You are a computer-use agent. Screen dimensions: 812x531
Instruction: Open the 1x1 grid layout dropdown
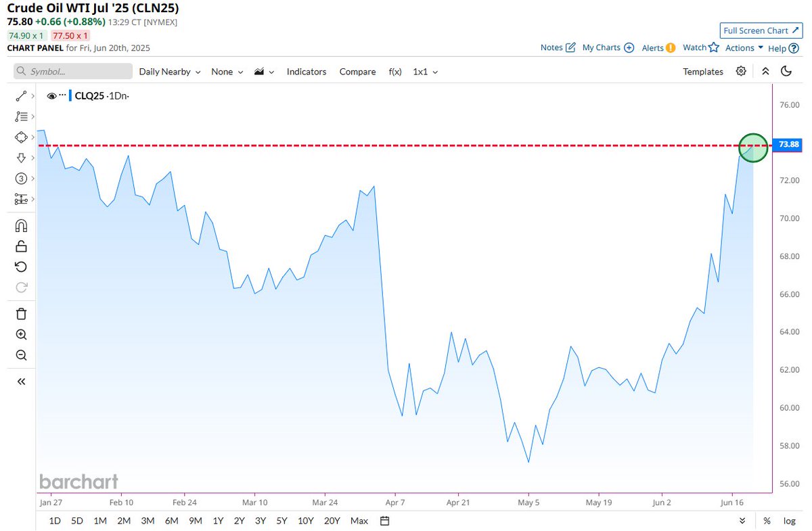tap(426, 72)
